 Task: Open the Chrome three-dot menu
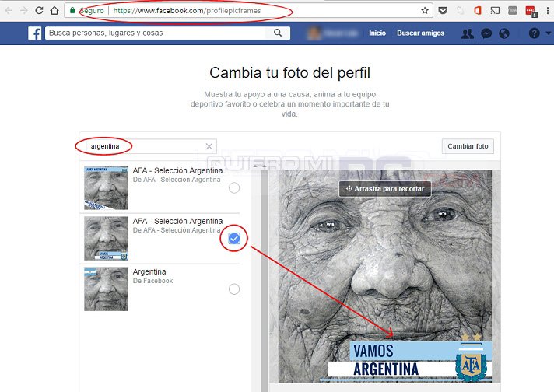pyautogui.click(x=548, y=11)
